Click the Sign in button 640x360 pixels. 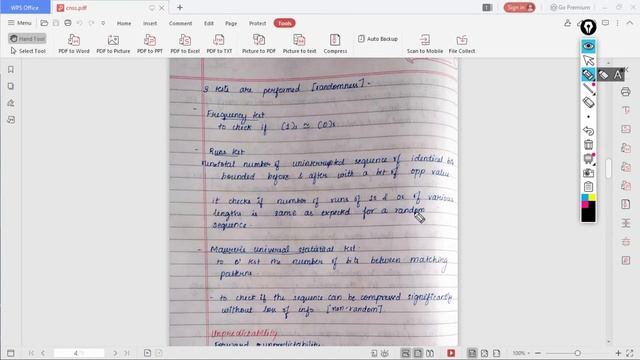point(519,7)
